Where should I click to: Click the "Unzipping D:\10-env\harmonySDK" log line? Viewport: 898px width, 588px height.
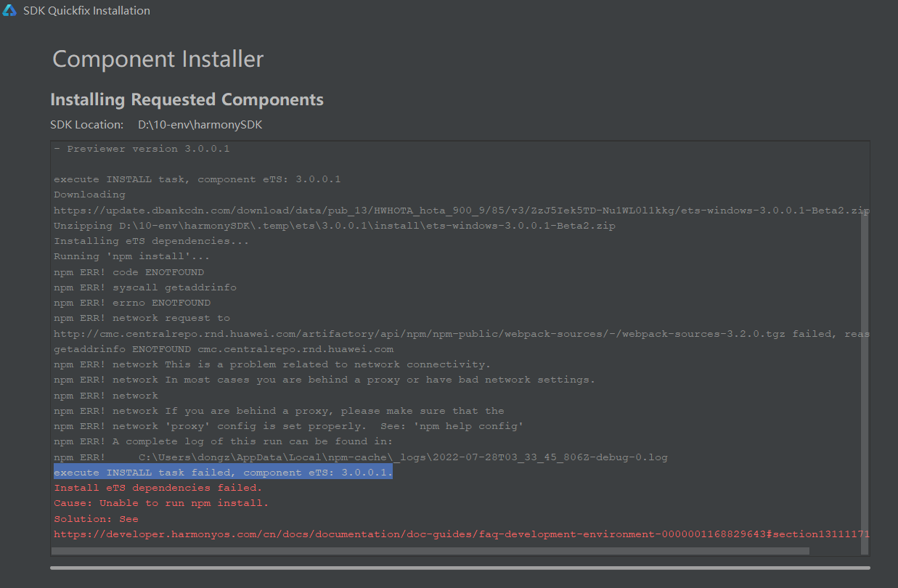click(x=335, y=226)
